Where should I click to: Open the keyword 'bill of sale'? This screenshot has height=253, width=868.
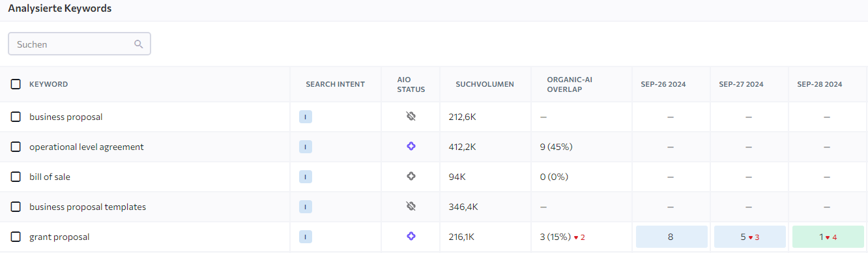pyautogui.click(x=50, y=177)
